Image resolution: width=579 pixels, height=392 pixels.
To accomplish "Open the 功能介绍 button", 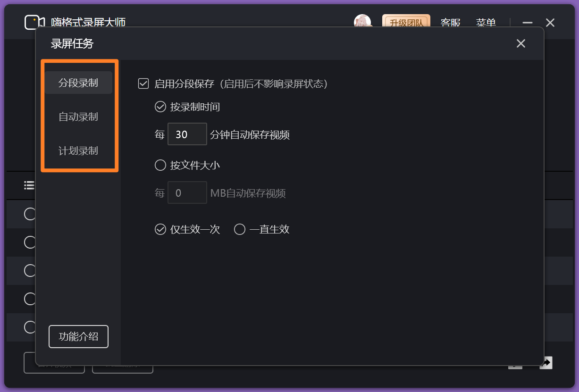I will point(79,336).
